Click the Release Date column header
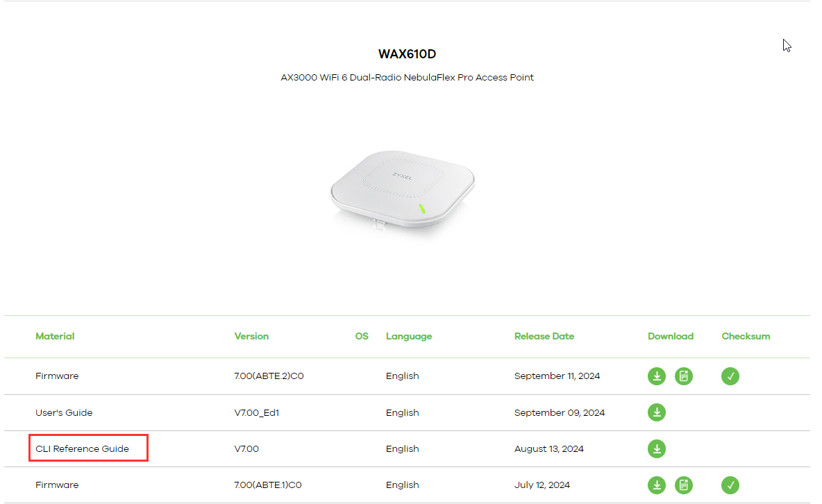Image resolution: width=822 pixels, height=504 pixels. pos(544,336)
